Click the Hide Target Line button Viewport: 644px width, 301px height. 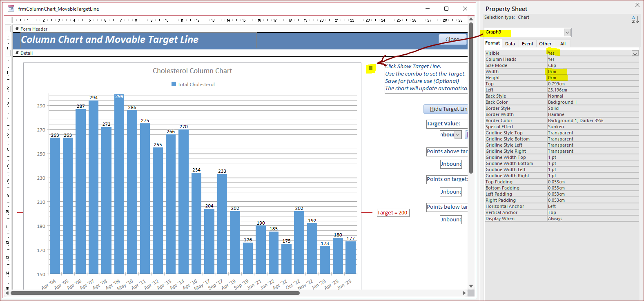coord(446,109)
